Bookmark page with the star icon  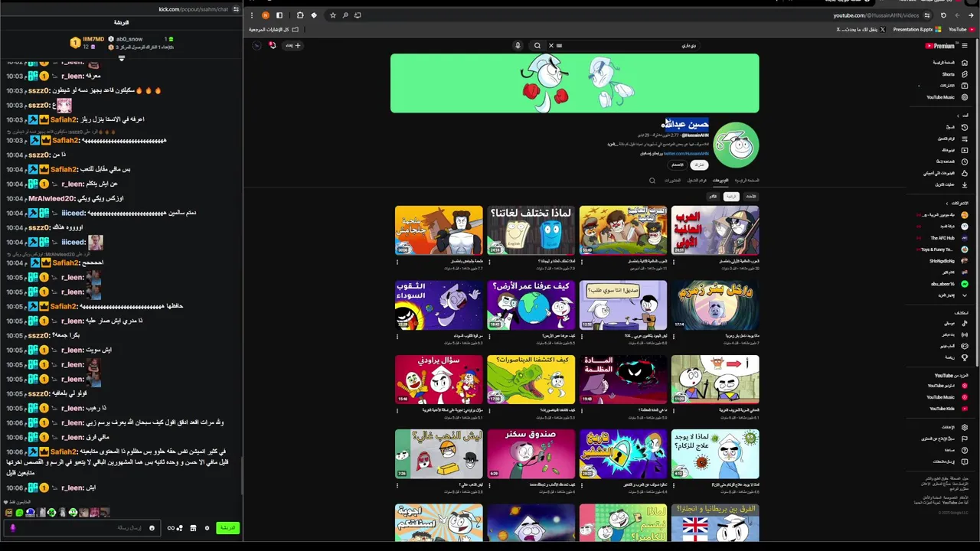pyautogui.click(x=332, y=15)
